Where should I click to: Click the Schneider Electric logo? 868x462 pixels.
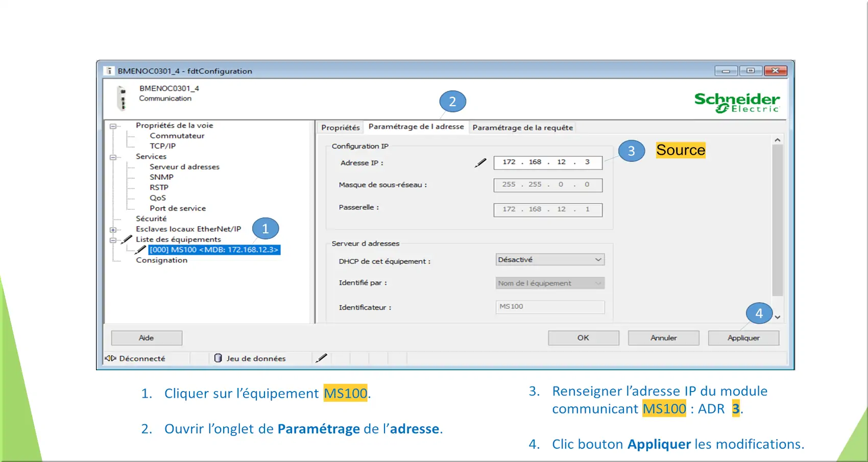pos(737,102)
